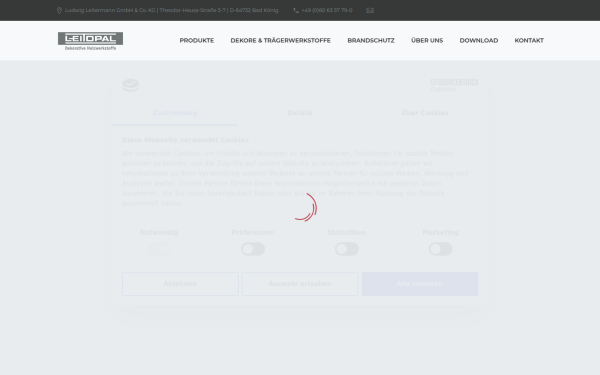Enable the Marketing cookies toggle
Viewport: 600px width, 375px height.
pos(440,249)
